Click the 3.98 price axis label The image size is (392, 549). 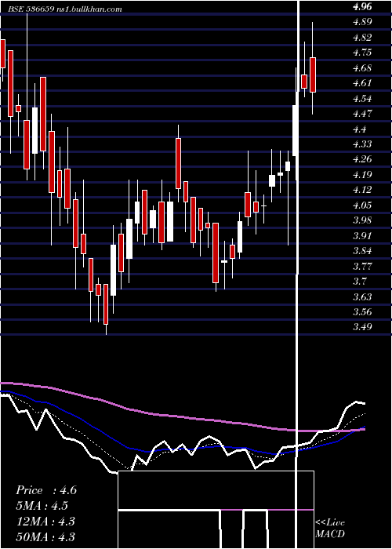tap(362, 220)
